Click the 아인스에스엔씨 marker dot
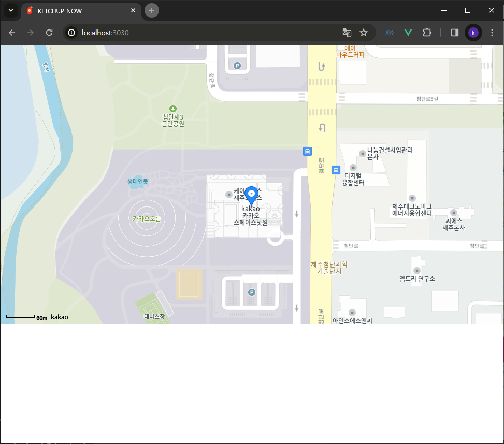The image size is (504, 444). point(352,313)
